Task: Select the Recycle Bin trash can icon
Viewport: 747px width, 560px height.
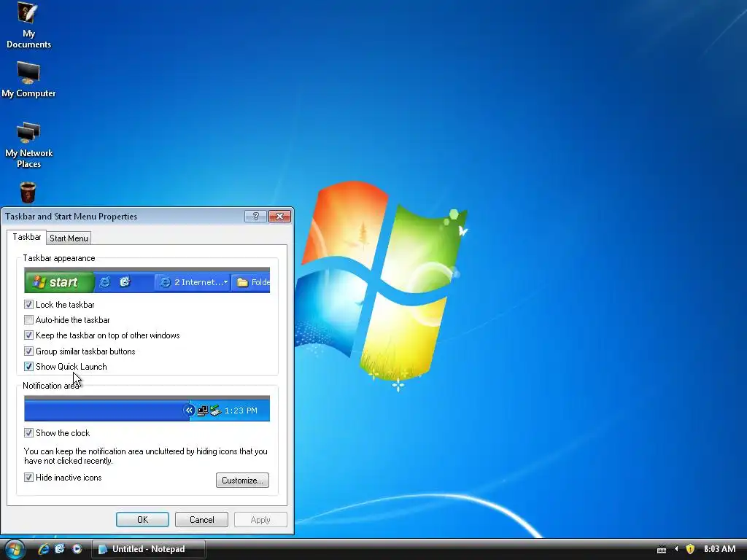Action: [x=28, y=192]
